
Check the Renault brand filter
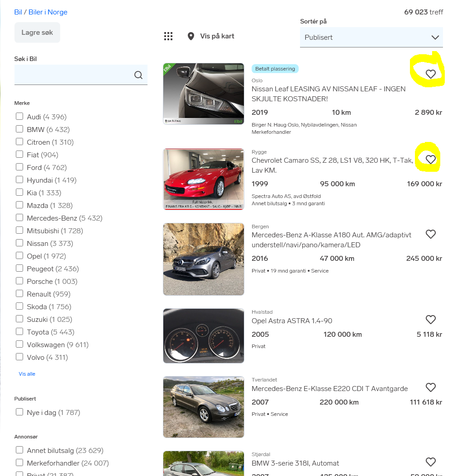coord(19,293)
